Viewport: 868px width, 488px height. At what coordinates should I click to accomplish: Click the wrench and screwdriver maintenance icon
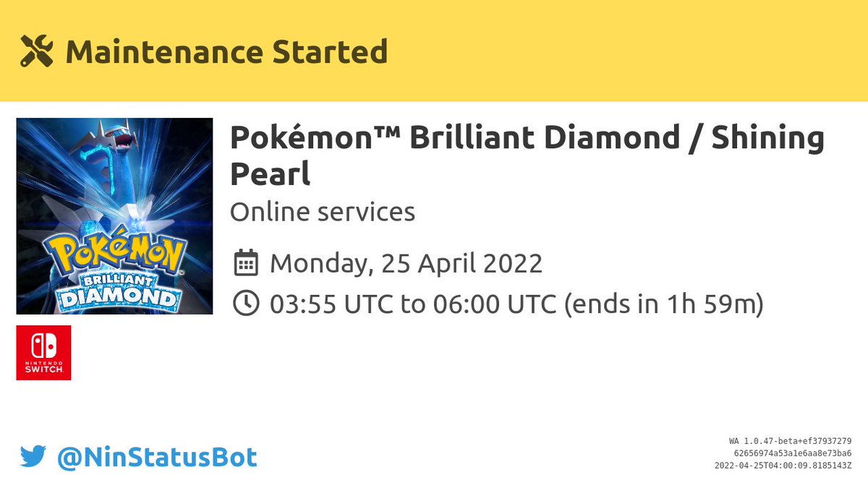pos(36,52)
